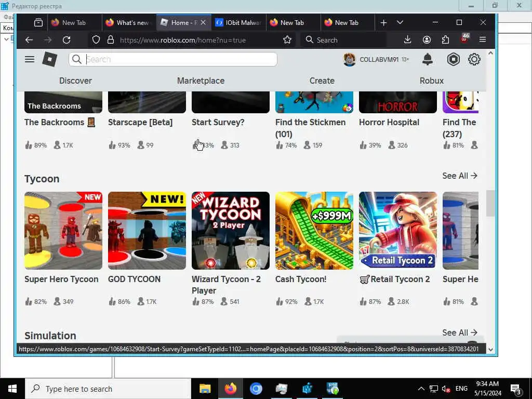Open File Explorer from the taskbar

[205, 389]
